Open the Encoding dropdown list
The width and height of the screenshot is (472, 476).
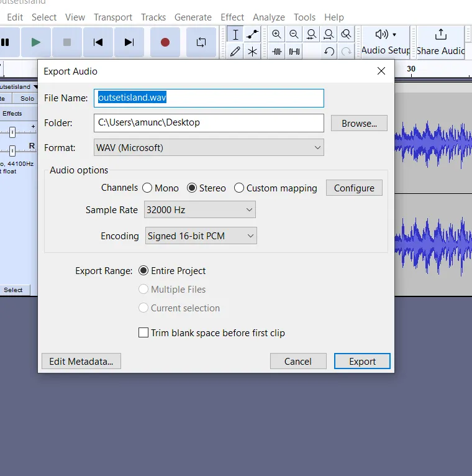point(201,236)
